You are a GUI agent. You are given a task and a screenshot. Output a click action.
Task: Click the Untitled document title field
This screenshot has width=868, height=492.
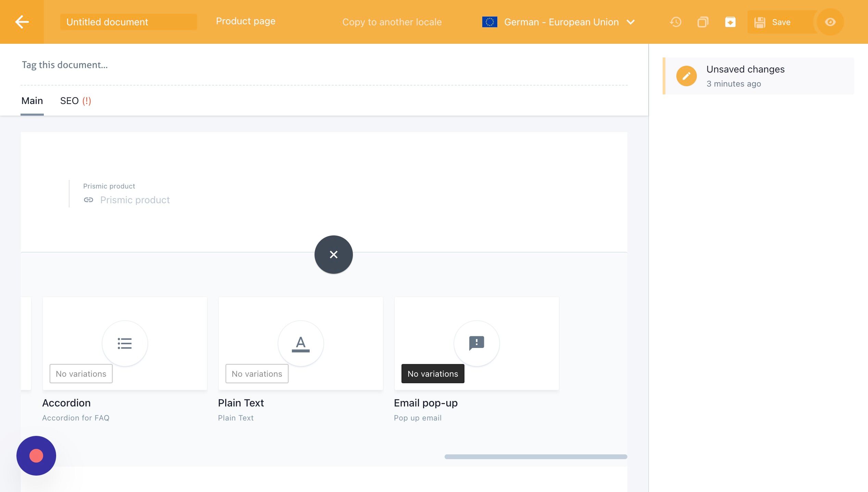[x=128, y=22]
